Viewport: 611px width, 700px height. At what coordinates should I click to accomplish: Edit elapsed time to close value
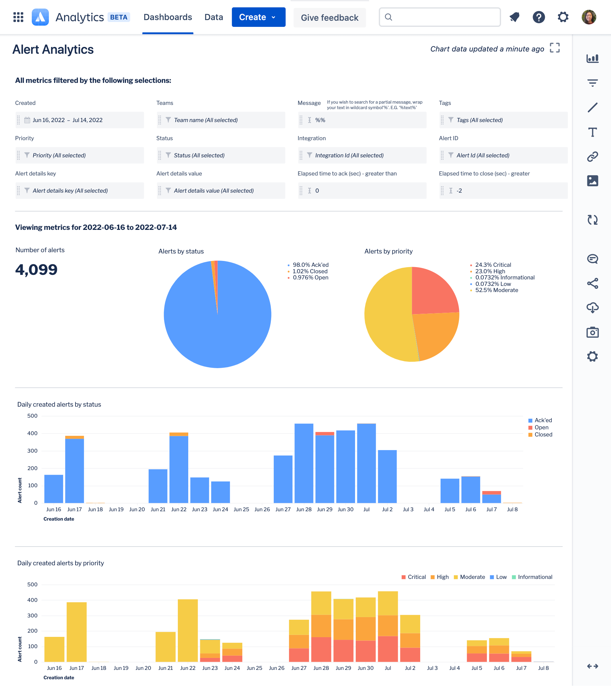pos(503,190)
